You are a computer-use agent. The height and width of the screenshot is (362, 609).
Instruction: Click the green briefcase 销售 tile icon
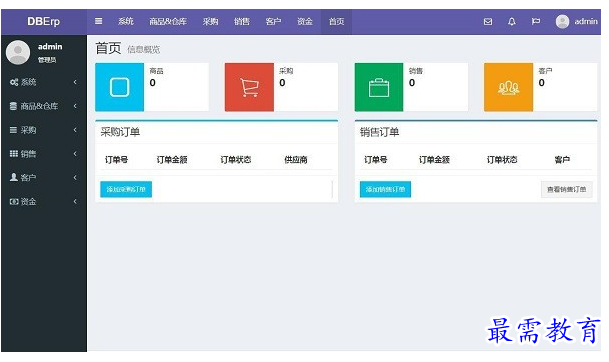point(379,87)
